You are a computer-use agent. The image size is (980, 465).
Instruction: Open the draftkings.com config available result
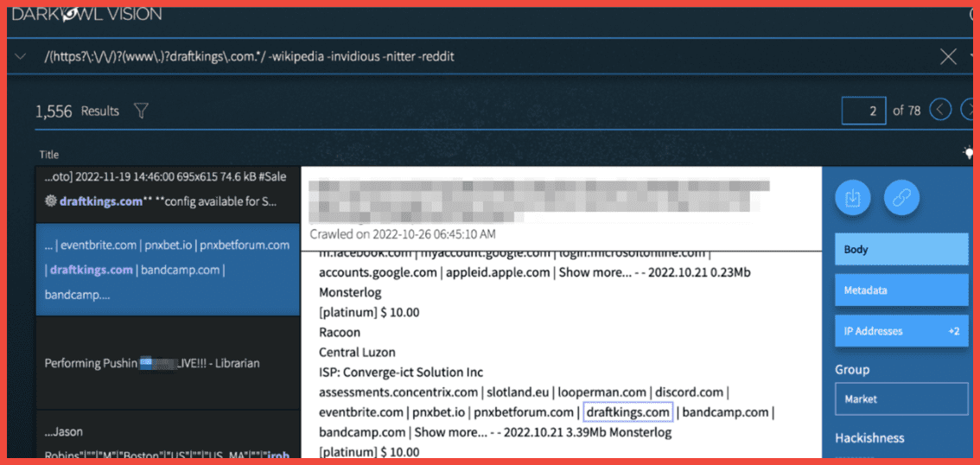click(x=169, y=194)
